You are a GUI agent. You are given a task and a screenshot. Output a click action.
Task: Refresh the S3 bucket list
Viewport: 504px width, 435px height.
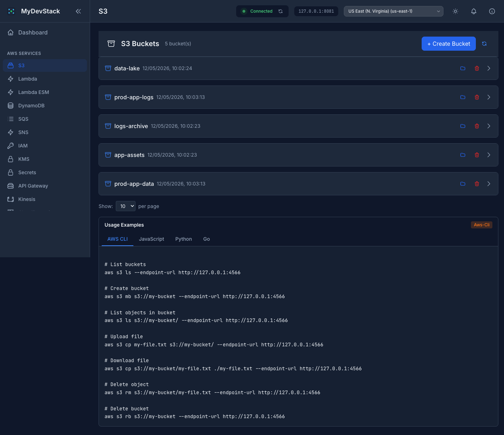coord(484,44)
